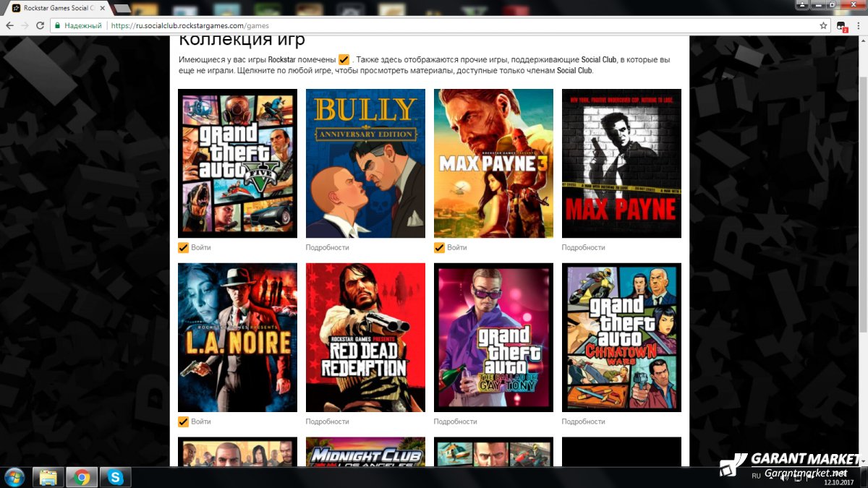This screenshot has width=868, height=488.
Task: Open the Max Payne 3 cover
Action: (x=493, y=163)
